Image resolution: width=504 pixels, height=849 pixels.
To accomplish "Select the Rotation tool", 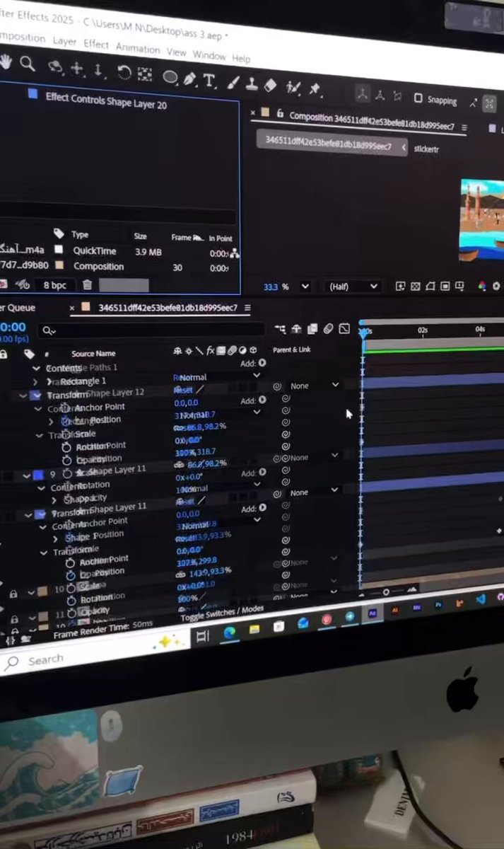I will [124, 72].
